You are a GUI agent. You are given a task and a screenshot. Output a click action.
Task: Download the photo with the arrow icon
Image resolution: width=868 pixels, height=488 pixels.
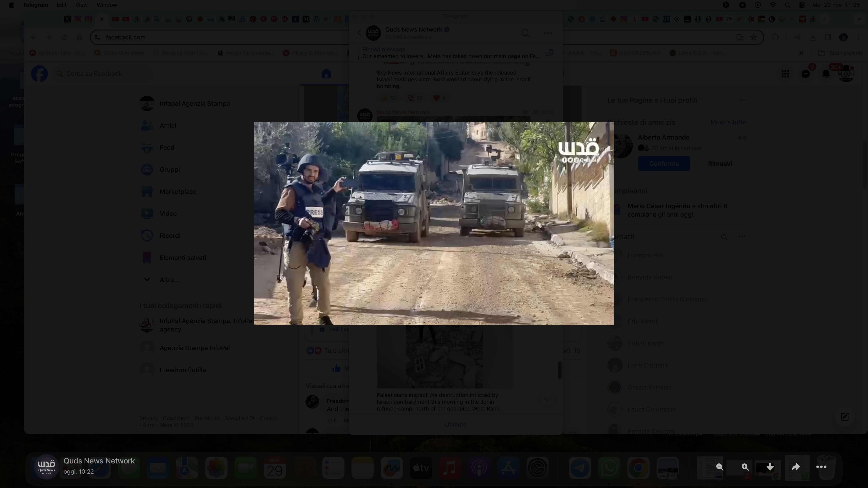coord(770,467)
